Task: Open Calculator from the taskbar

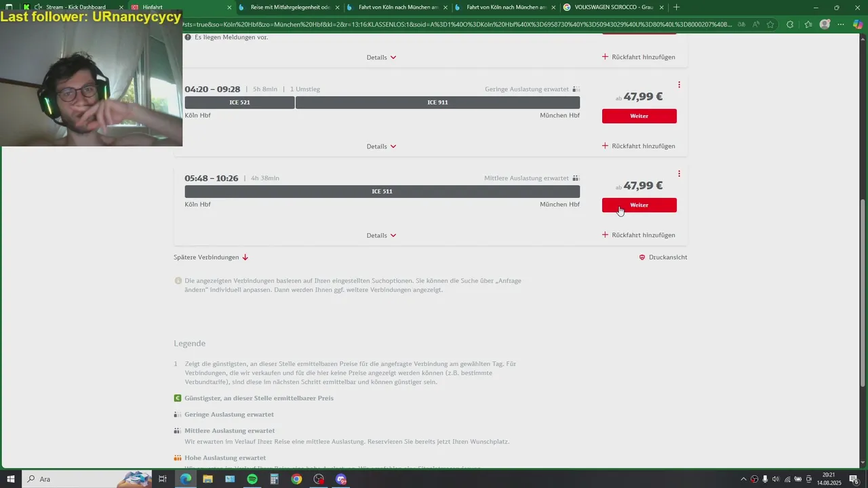Action: [x=274, y=479]
